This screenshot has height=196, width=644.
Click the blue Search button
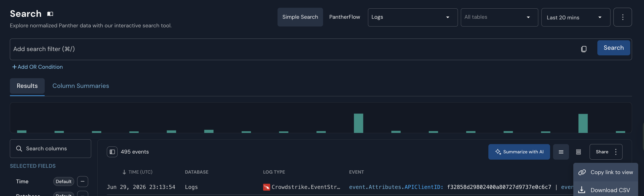click(613, 48)
